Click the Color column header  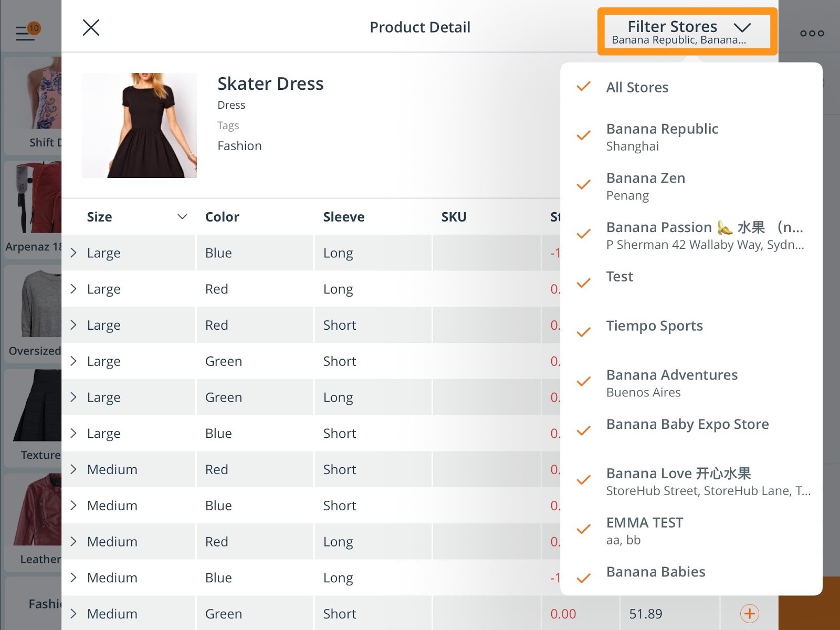[x=222, y=217]
